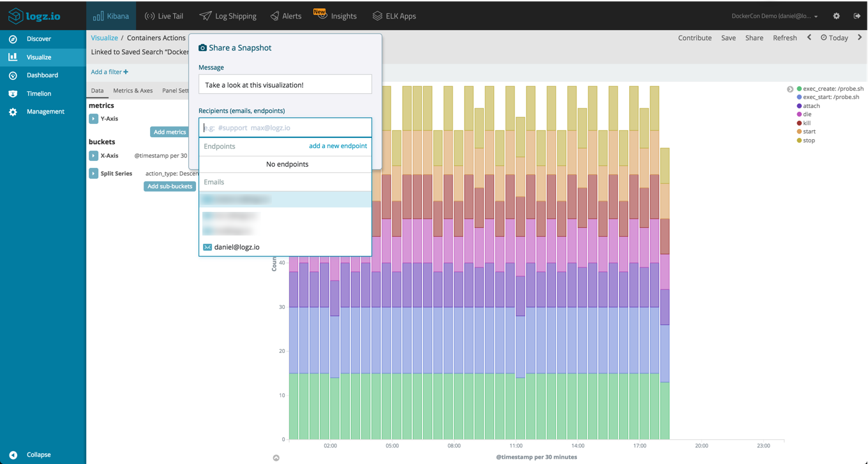868x464 pixels.
Task: Open the Today time picker
Action: click(x=834, y=38)
